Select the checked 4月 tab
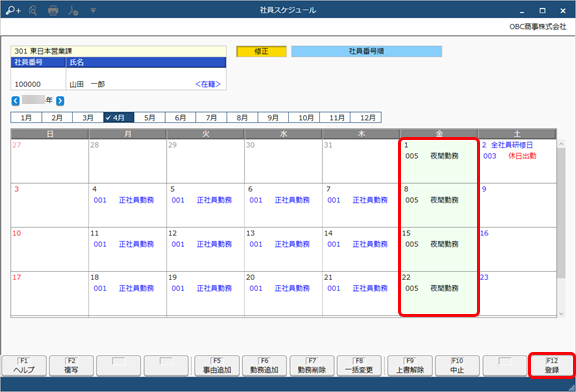 (x=119, y=118)
